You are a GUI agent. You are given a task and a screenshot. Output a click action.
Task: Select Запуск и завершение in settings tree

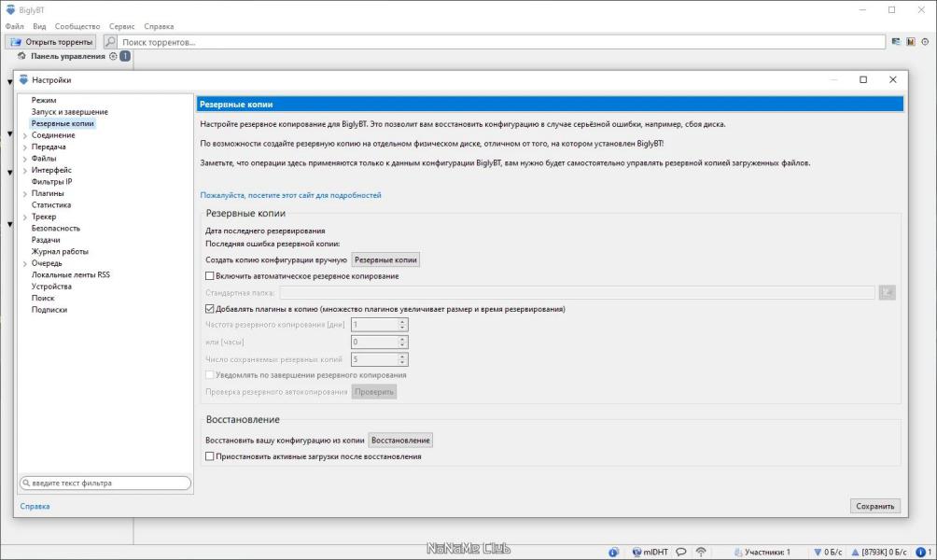70,112
